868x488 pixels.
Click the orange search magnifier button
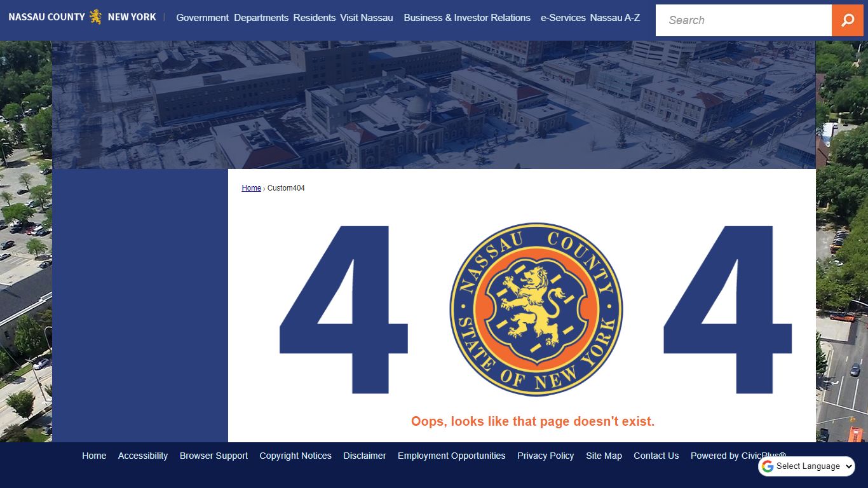coord(848,20)
